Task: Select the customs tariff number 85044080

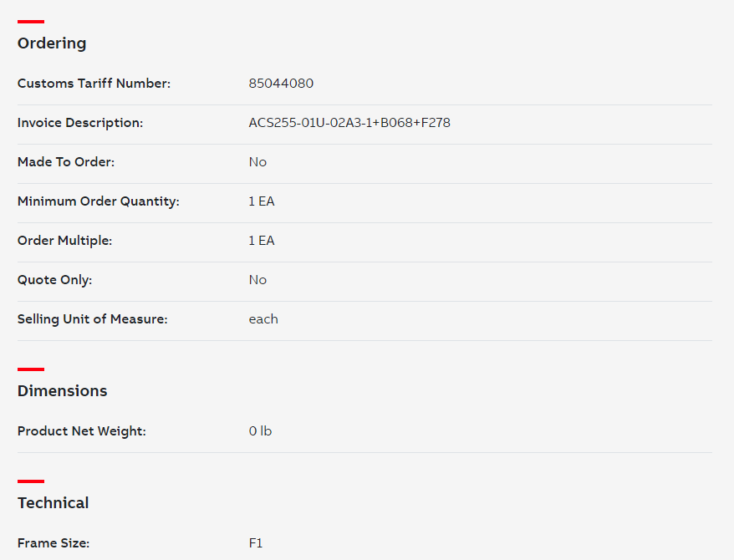Action: (x=281, y=84)
